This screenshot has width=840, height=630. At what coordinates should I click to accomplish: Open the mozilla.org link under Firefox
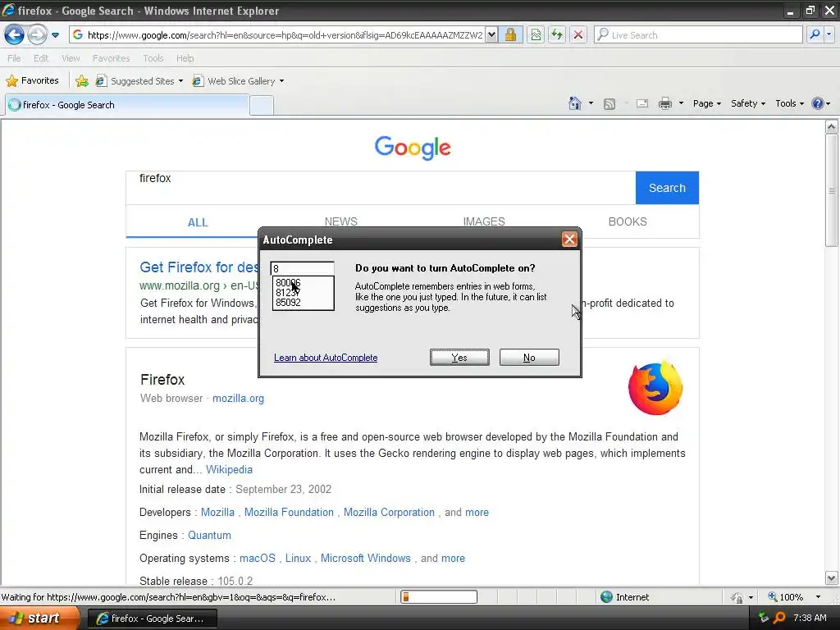click(x=238, y=398)
